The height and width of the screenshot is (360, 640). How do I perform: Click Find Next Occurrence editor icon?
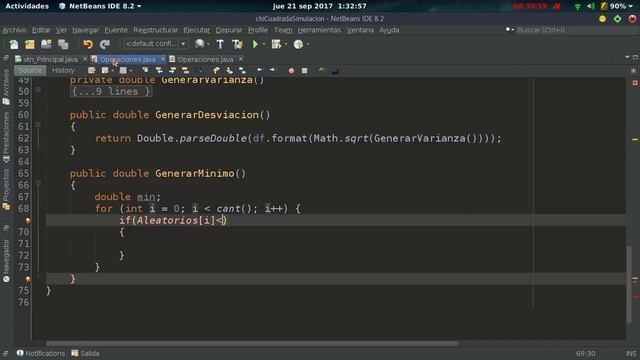(172, 71)
